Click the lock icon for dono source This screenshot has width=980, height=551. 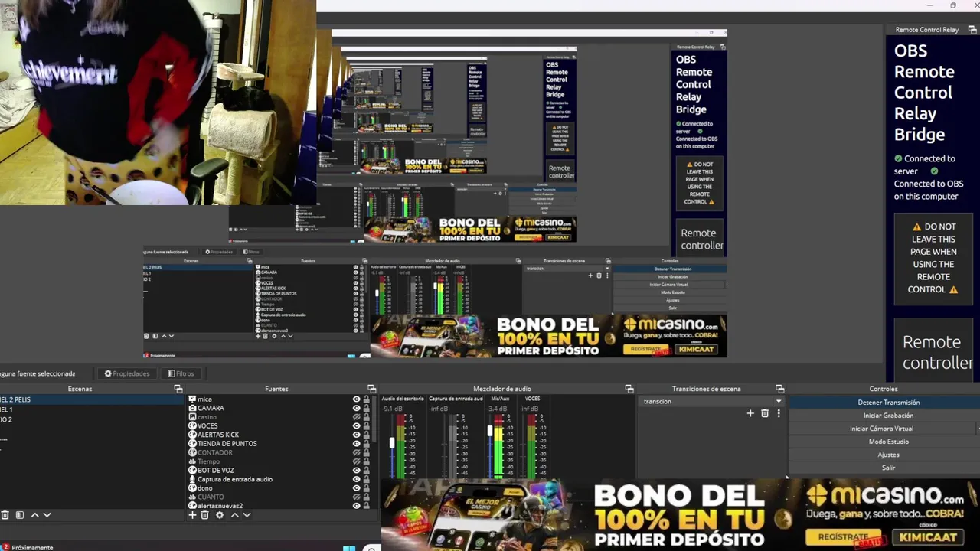point(366,488)
